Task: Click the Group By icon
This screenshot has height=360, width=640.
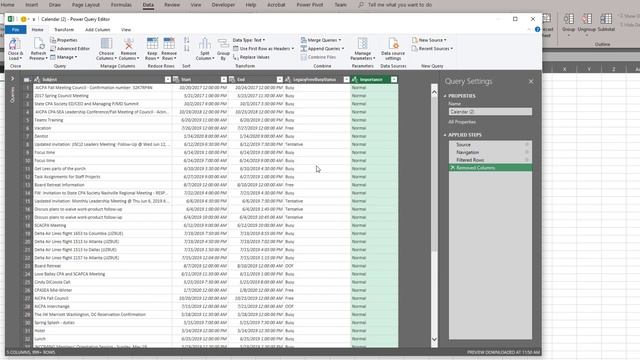Action: 223,44
